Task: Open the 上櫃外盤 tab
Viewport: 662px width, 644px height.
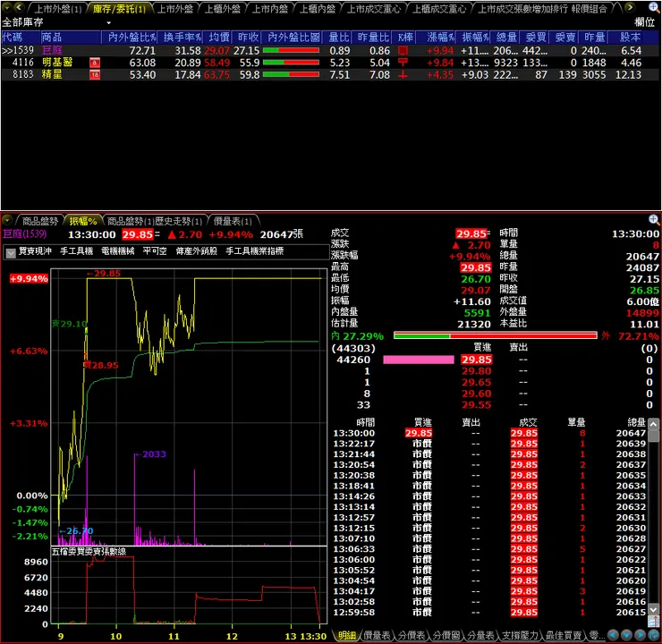Action: click(223, 9)
